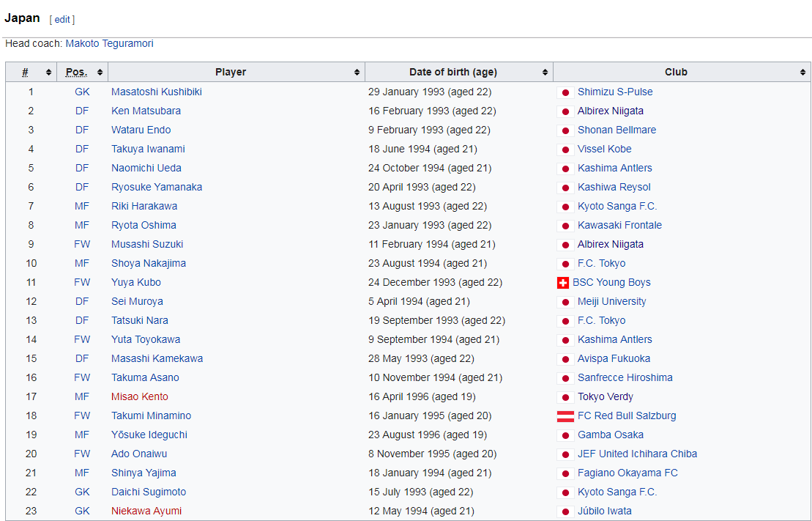Sort by Date of birth arrows
This screenshot has width=812, height=521.
click(545, 73)
